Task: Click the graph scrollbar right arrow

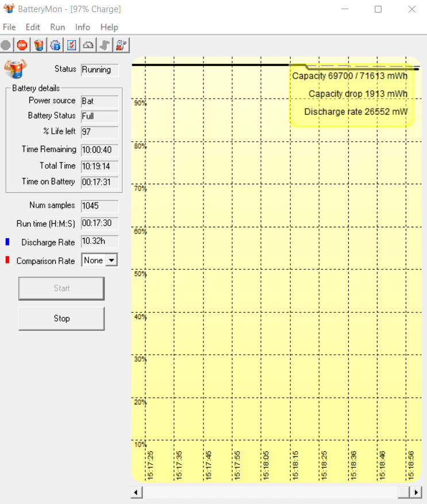Action: pyautogui.click(x=416, y=492)
